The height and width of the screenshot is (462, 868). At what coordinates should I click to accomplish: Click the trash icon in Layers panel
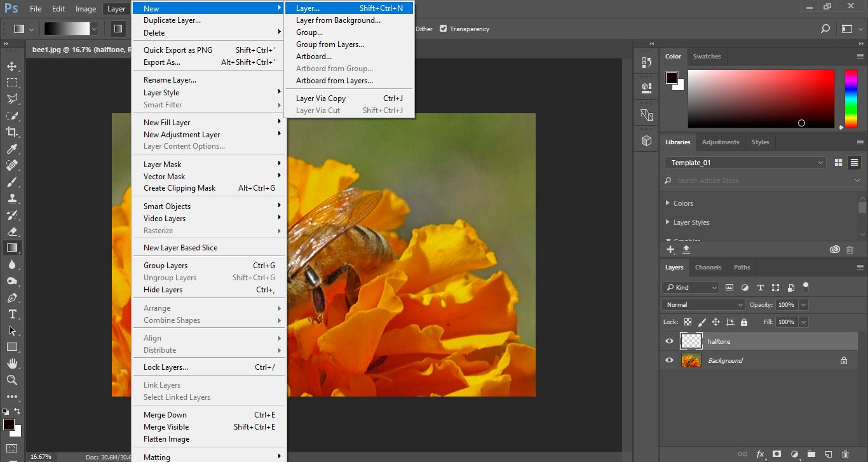(845, 454)
